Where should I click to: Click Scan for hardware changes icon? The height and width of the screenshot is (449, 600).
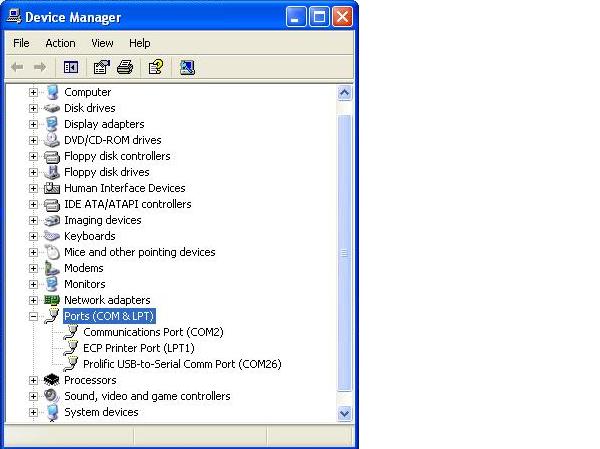pos(187,68)
